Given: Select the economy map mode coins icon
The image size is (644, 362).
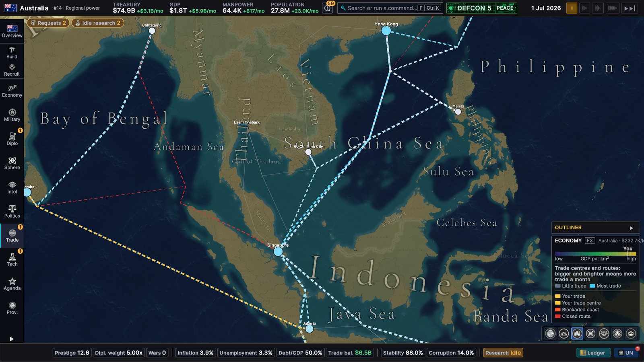Looking at the screenshot, I should coord(577,333).
